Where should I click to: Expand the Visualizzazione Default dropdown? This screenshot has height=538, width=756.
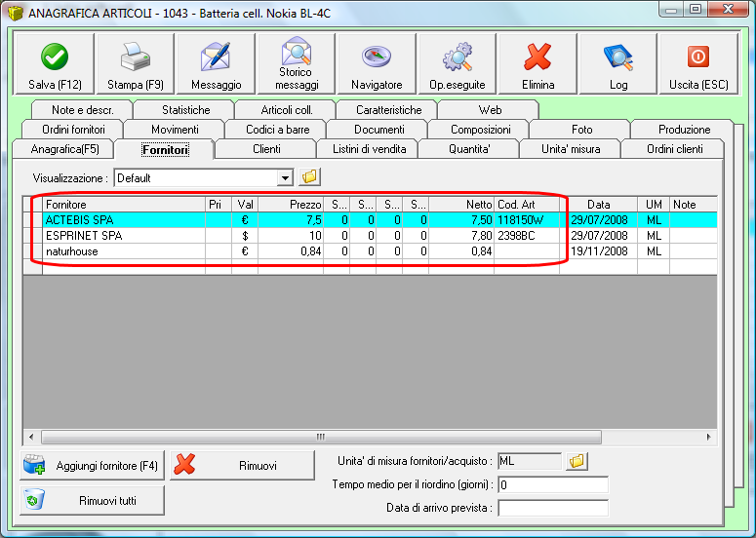[x=285, y=178]
